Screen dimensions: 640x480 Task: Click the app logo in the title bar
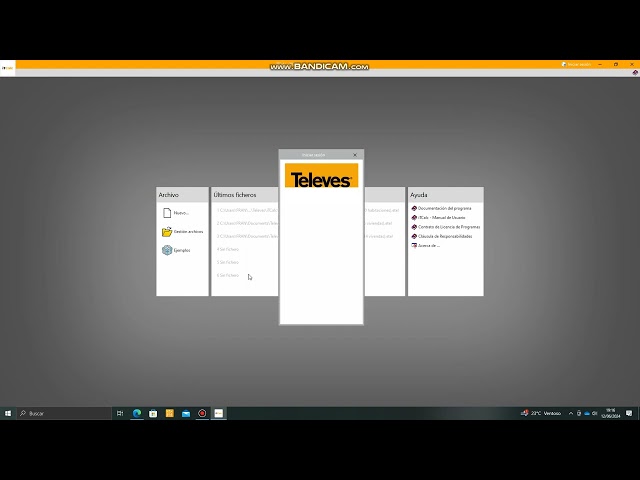tap(7, 68)
